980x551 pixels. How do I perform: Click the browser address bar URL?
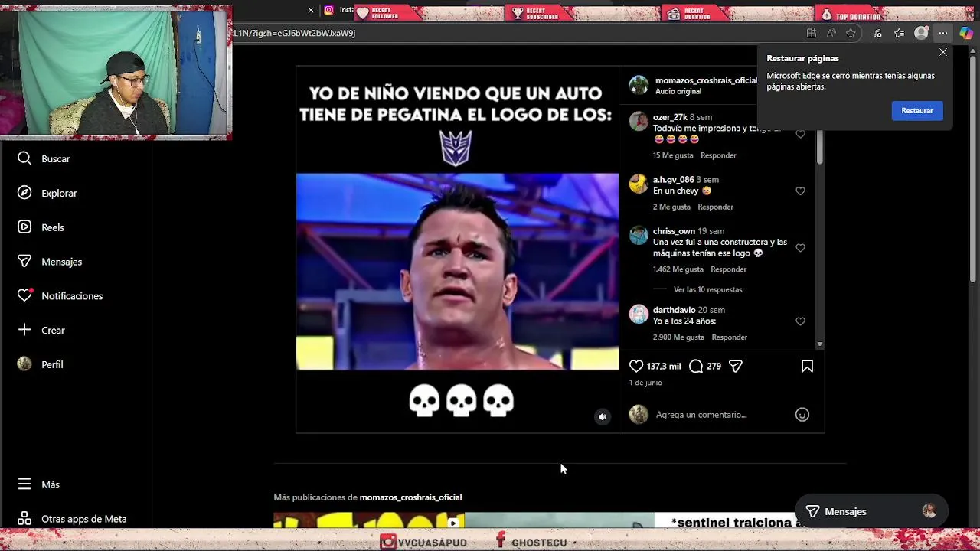294,33
